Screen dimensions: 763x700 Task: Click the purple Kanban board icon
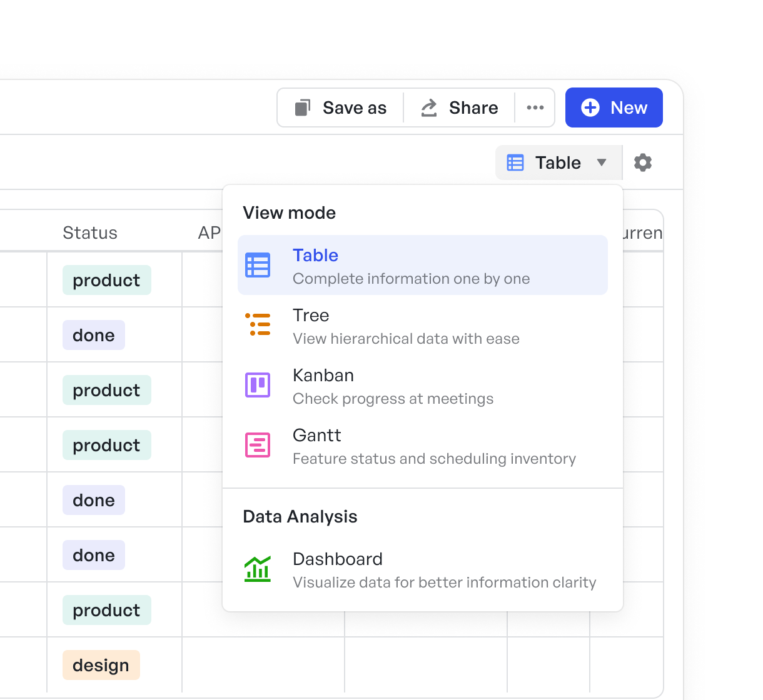pos(258,385)
